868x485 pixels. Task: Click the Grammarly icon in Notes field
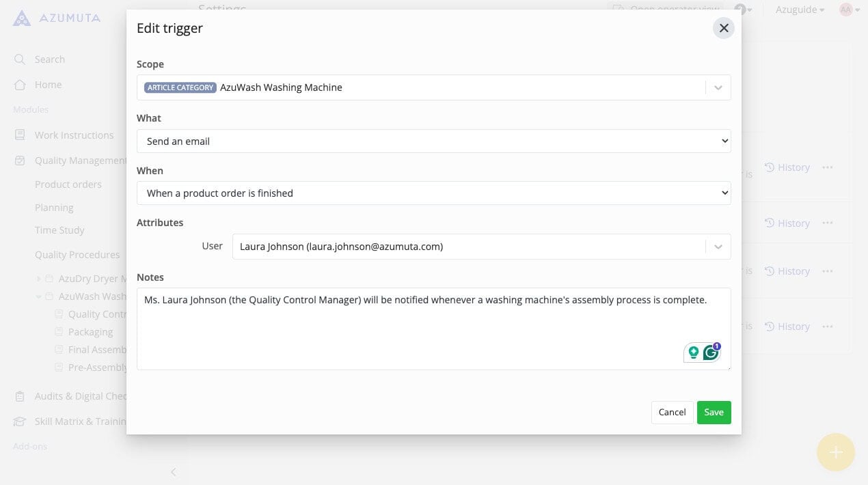click(x=711, y=352)
